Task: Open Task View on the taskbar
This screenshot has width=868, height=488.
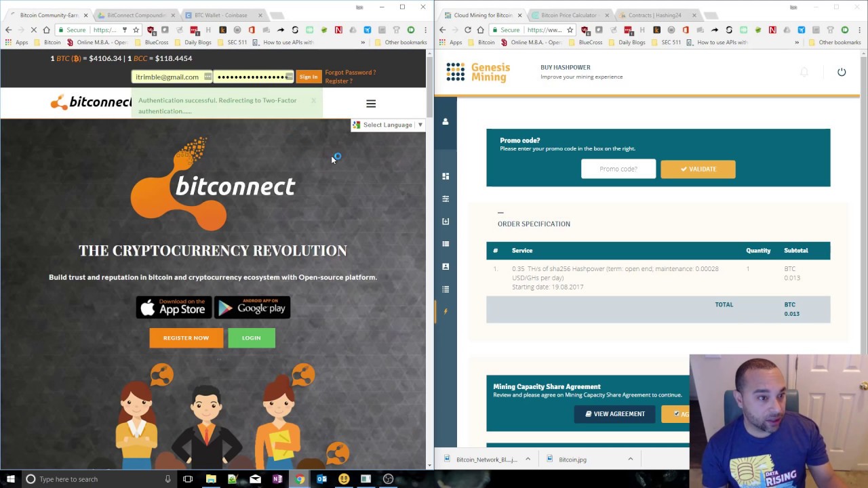Action: tap(188, 479)
